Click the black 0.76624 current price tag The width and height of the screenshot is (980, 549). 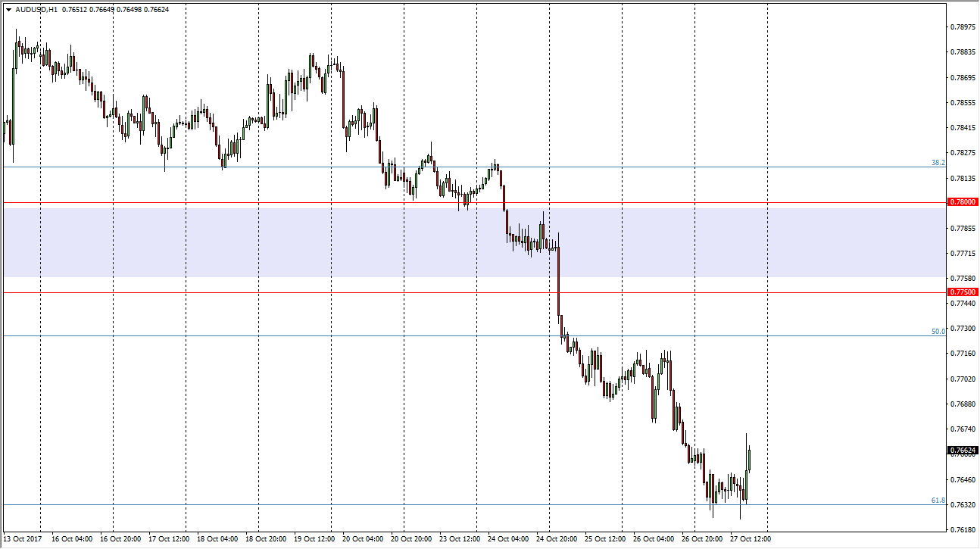[963, 450]
